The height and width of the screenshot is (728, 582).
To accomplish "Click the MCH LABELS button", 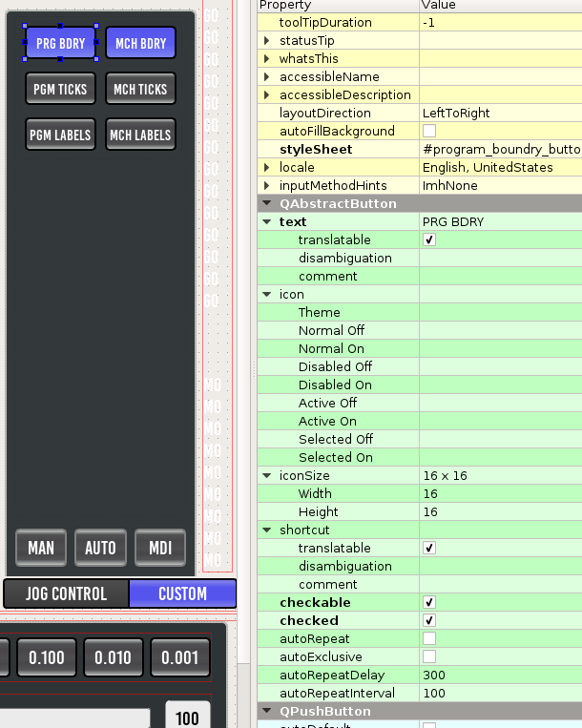I will click(140, 135).
